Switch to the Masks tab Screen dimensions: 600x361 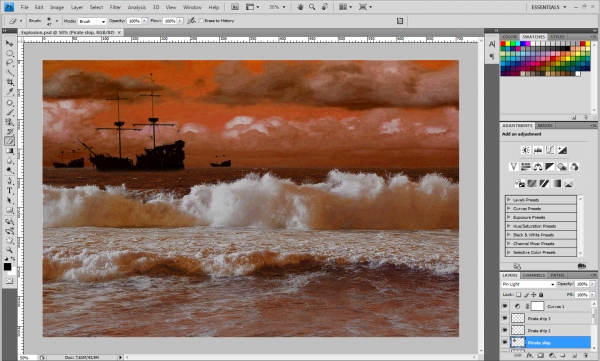click(x=545, y=126)
